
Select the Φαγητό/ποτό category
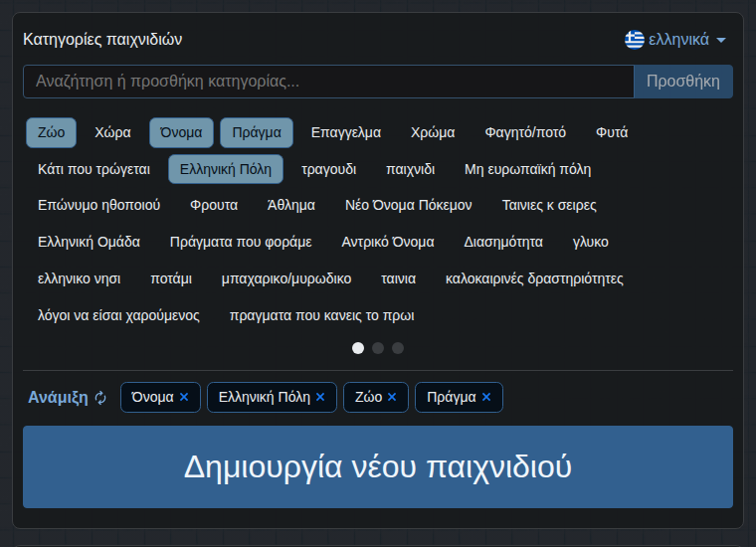click(525, 132)
